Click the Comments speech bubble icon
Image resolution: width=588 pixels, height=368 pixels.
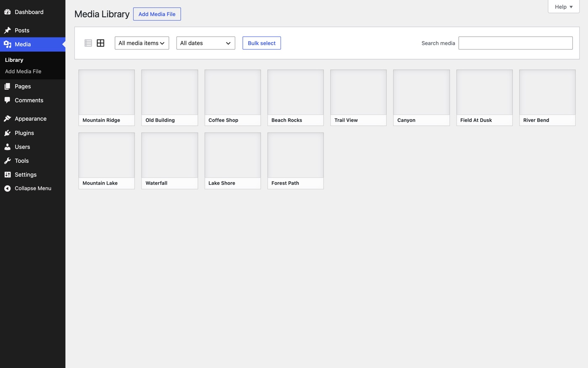click(8, 100)
